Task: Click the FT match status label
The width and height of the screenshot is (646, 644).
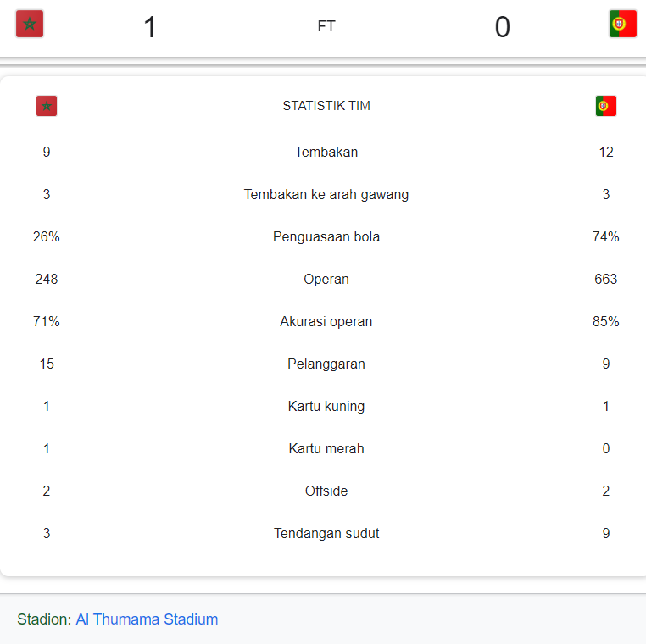Action: pyautogui.click(x=326, y=26)
